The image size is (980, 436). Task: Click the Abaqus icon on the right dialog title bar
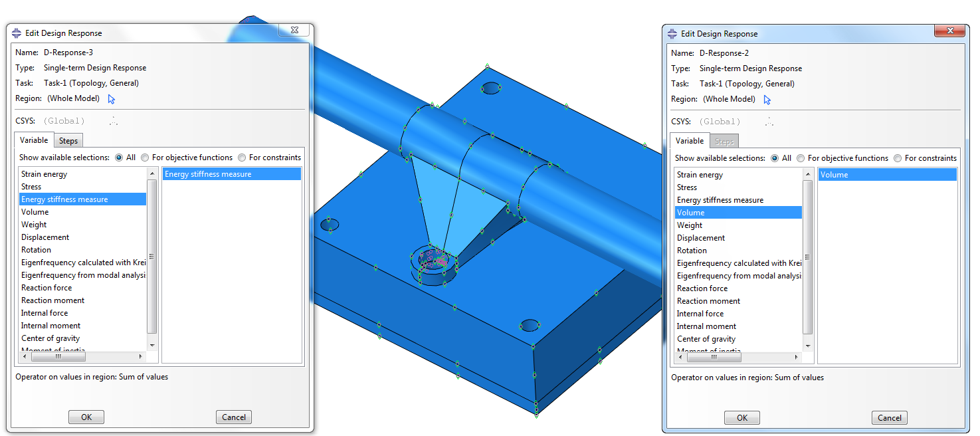tap(673, 31)
